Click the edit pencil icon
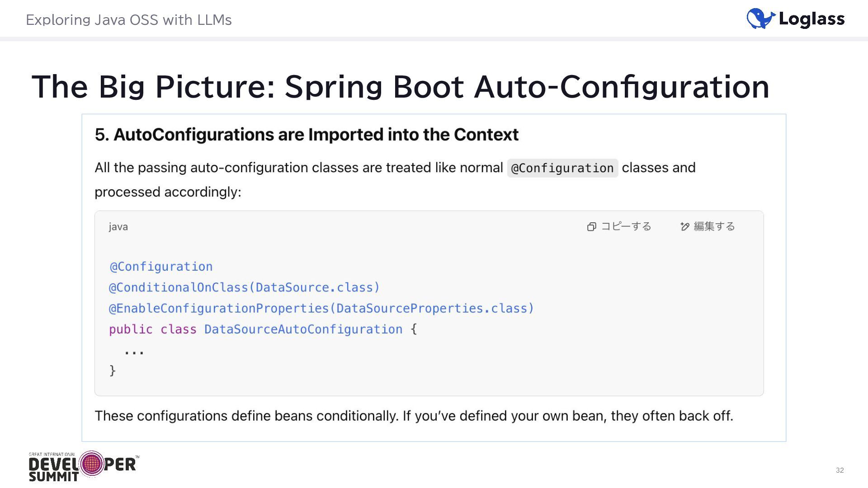Image resolution: width=868 pixels, height=488 pixels. (x=684, y=227)
